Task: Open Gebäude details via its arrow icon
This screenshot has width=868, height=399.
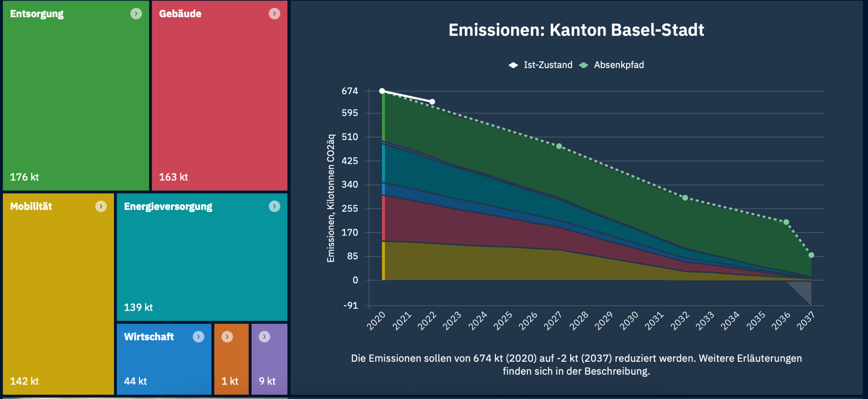Action: [x=275, y=14]
